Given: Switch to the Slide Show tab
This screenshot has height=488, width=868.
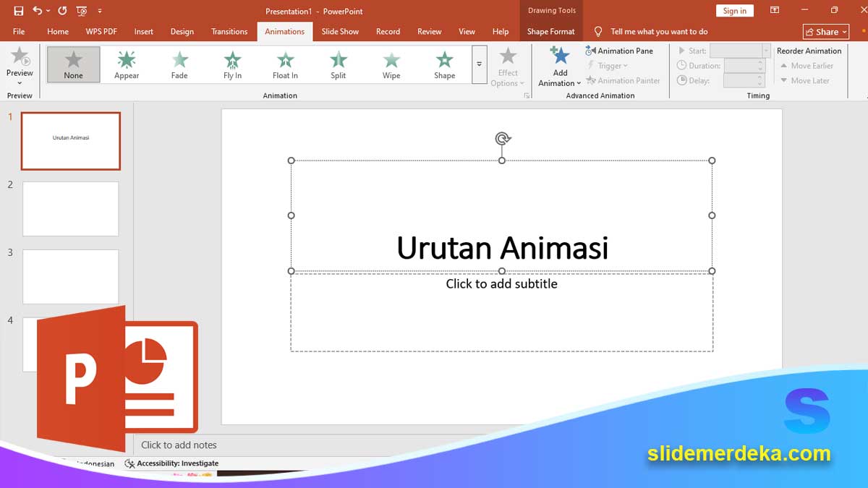Looking at the screenshot, I should click(x=340, y=31).
